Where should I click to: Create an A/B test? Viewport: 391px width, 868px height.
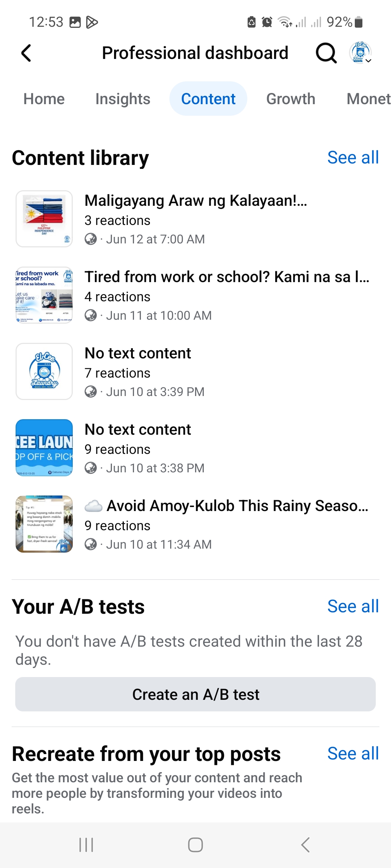[195, 694]
